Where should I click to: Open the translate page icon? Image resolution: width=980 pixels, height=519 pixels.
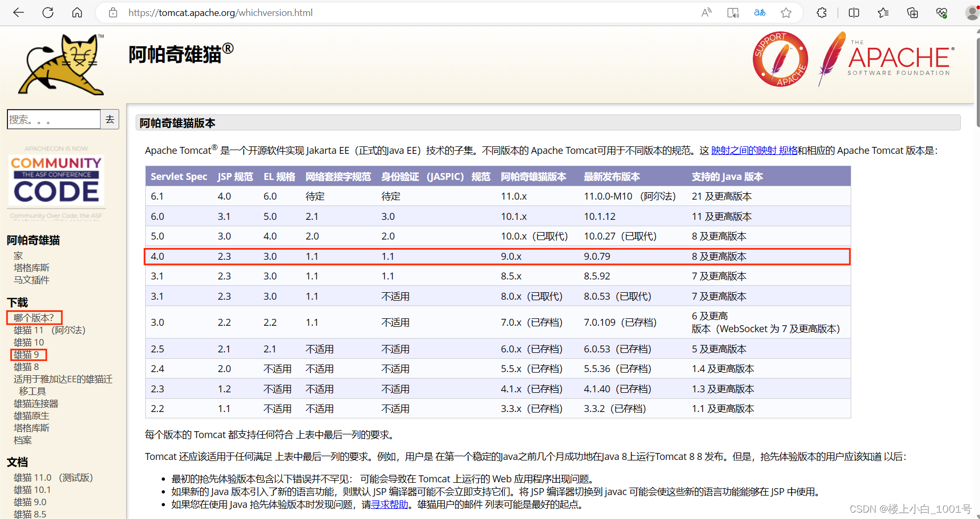[760, 13]
